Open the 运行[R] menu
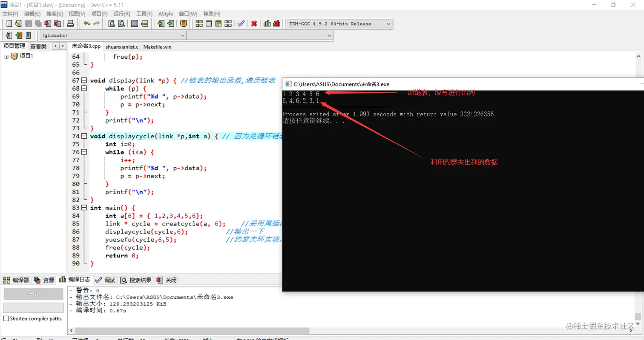This screenshot has width=644, height=340. 122,14
